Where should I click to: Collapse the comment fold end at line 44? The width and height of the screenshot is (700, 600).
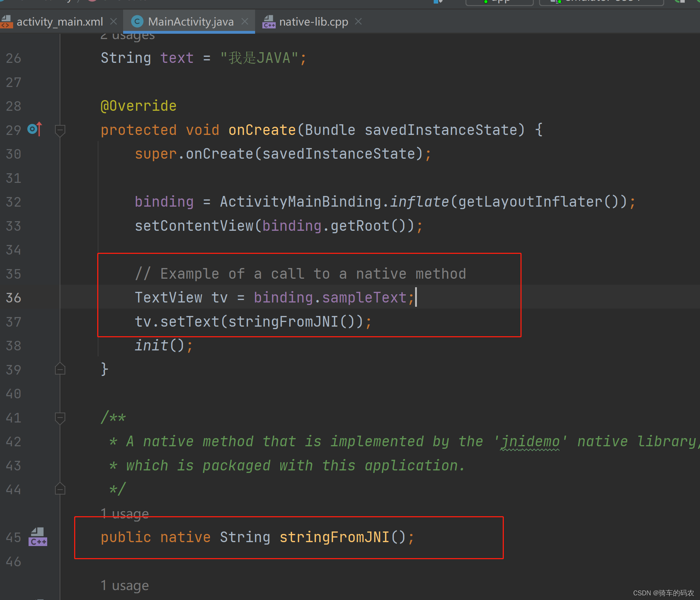click(x=60, y=490)
